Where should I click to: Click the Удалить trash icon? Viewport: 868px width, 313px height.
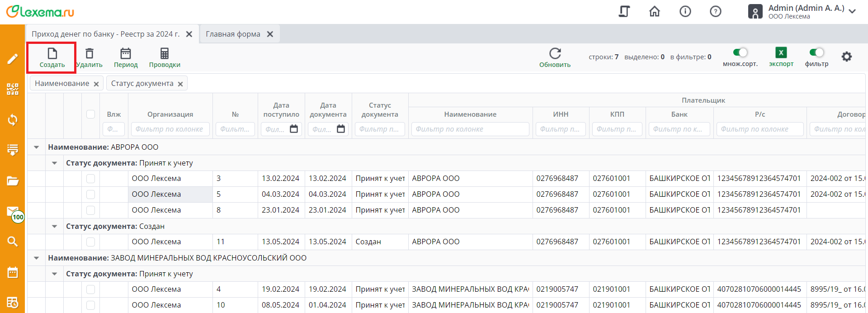pyautogui.click(x=90, y=54)
